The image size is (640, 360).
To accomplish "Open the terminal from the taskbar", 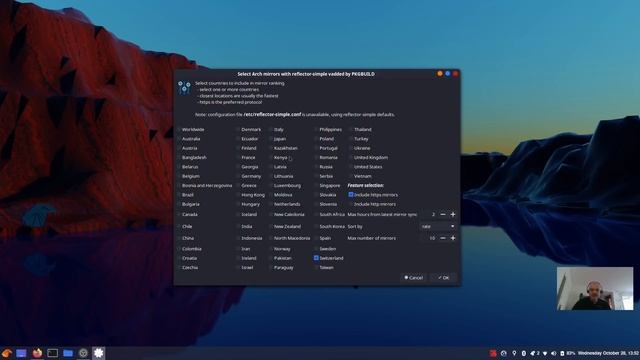I will coord(53,353).
